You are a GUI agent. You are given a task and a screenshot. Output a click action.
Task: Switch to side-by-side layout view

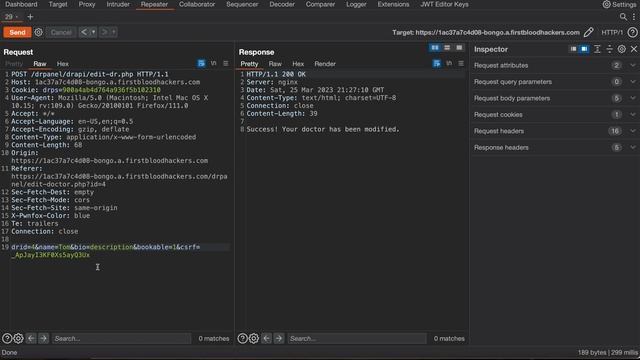pos(435,48)
